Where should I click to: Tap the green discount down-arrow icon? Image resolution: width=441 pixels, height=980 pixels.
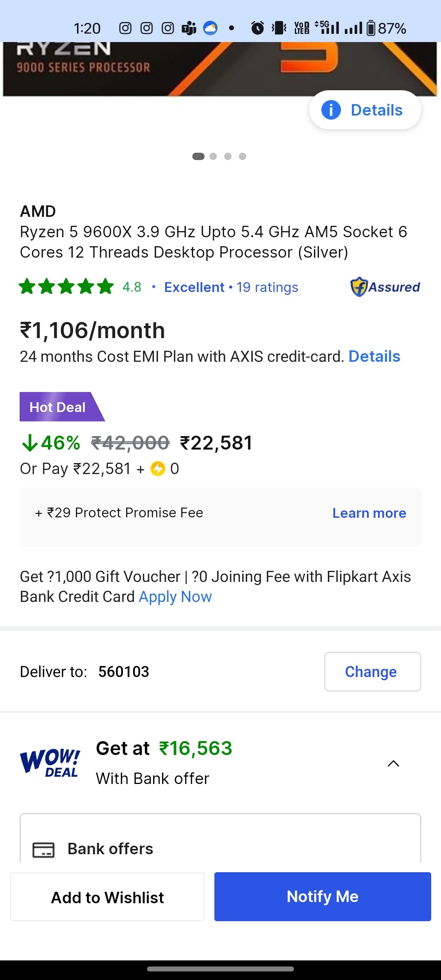tap(29, 443)
